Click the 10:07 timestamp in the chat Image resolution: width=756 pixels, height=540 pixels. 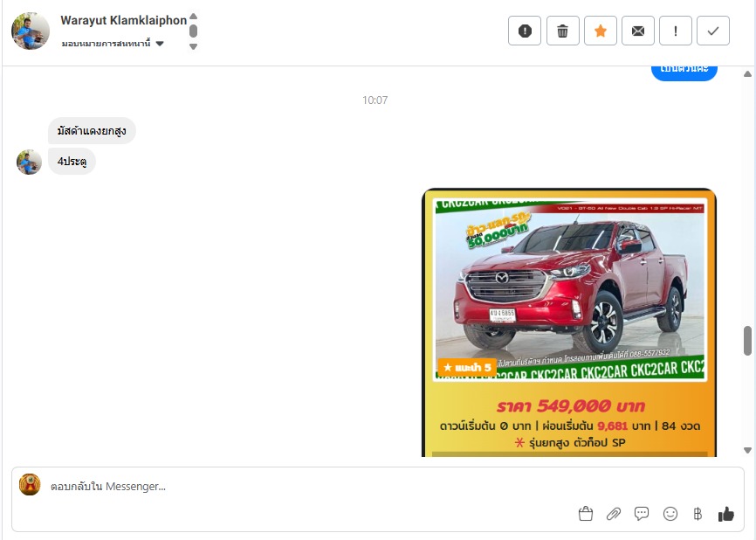[375, 100]
